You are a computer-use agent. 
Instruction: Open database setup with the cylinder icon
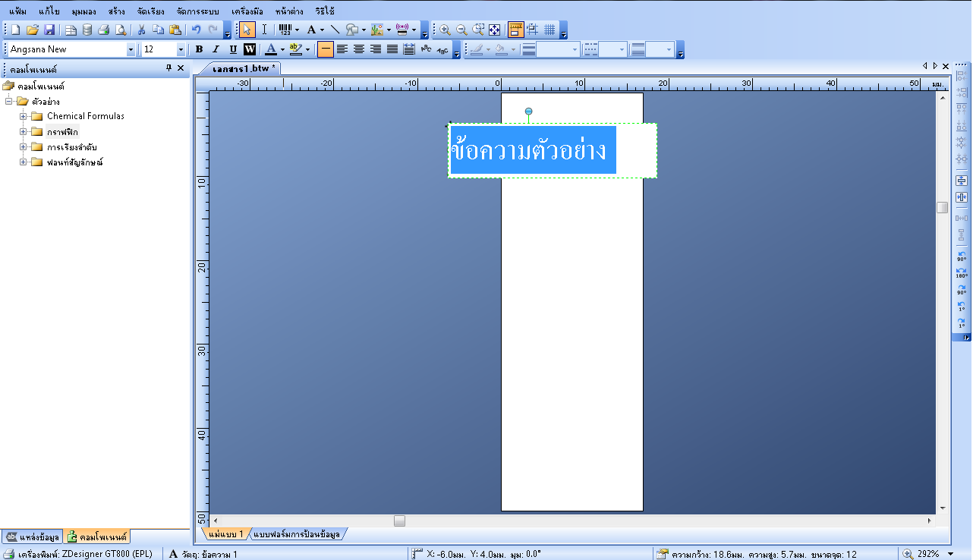[x=87, y=30]
